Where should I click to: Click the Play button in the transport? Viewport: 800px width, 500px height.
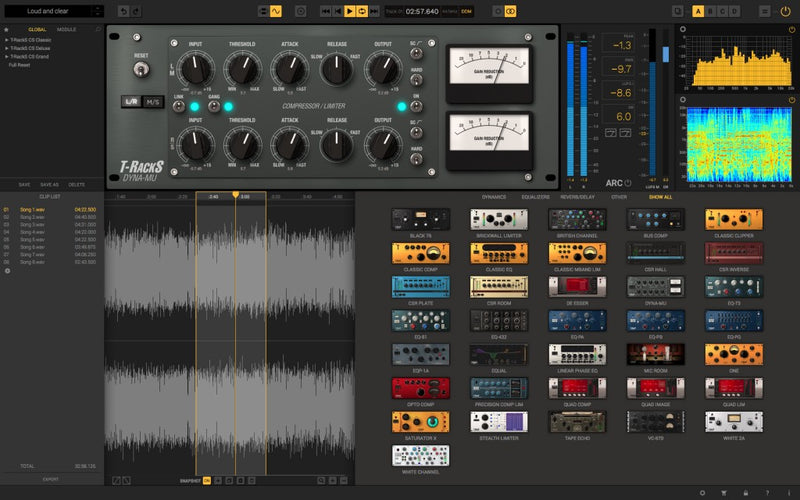pyautogui.click(x=349, y=10)
